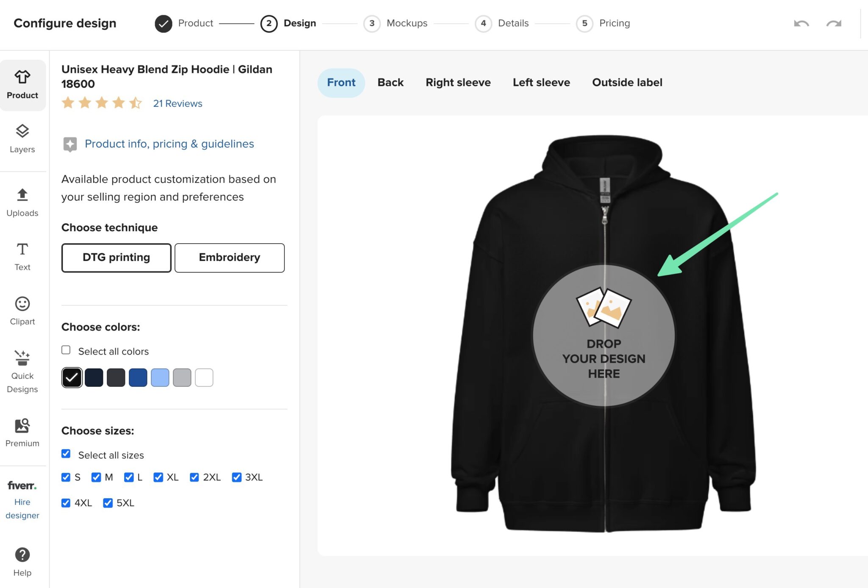Screen dimensions: 868x588
Task: Open the Layers panel
Action: coord(22,139)
